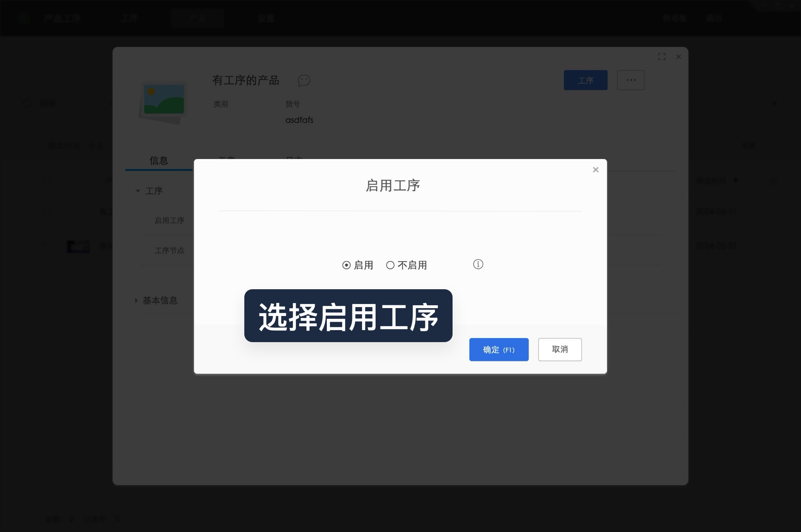The image size is (801, 532).
Task: Click the app grid icon in top-left corner
Action: [25, 18]
